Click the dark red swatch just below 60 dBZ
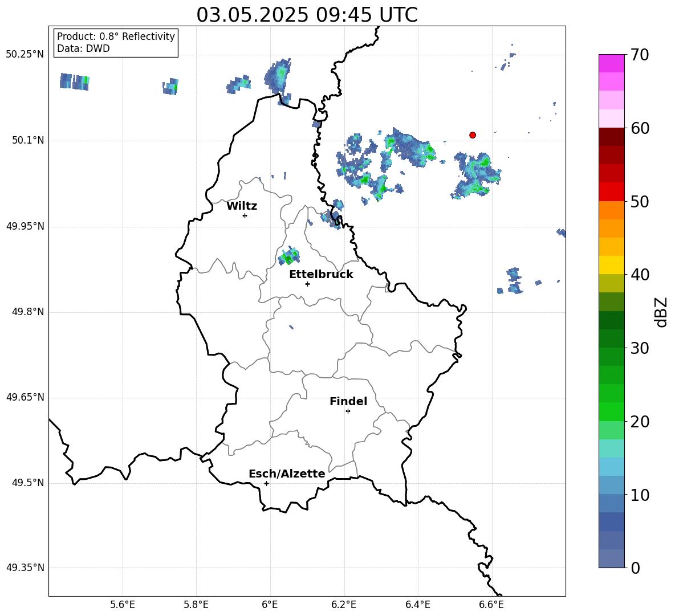Screen dimensions: 675x616 coord(612,137)
